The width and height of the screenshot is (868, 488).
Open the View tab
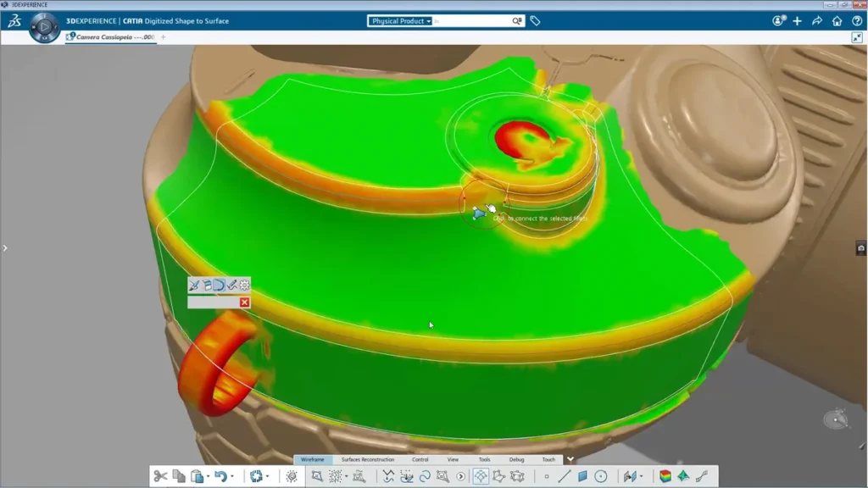tap(453, 459)
